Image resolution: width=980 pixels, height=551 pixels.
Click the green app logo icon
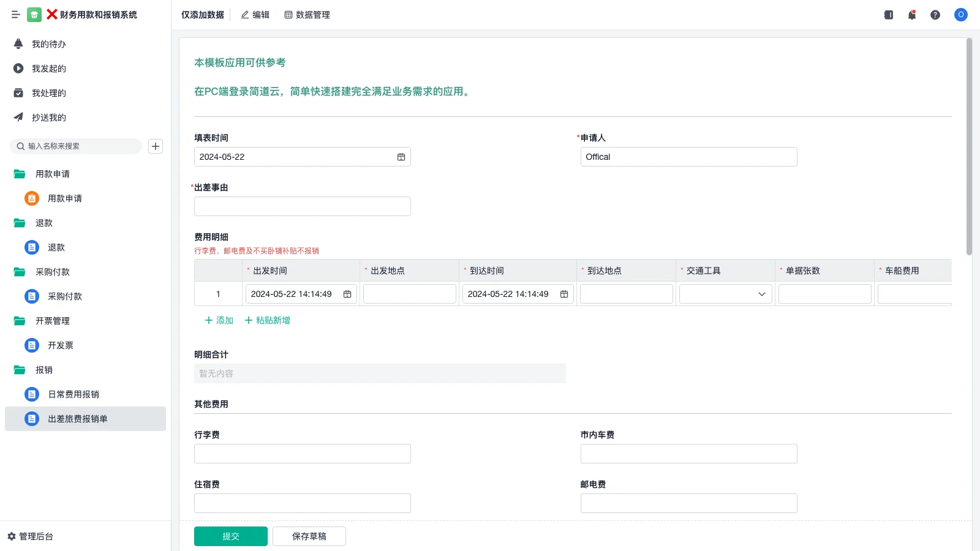[x=34, y=15]
